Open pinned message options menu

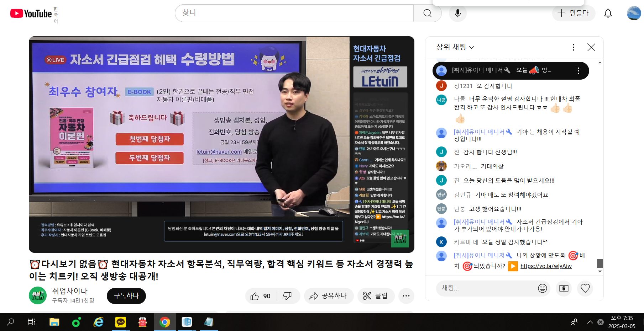pos(578,71)
